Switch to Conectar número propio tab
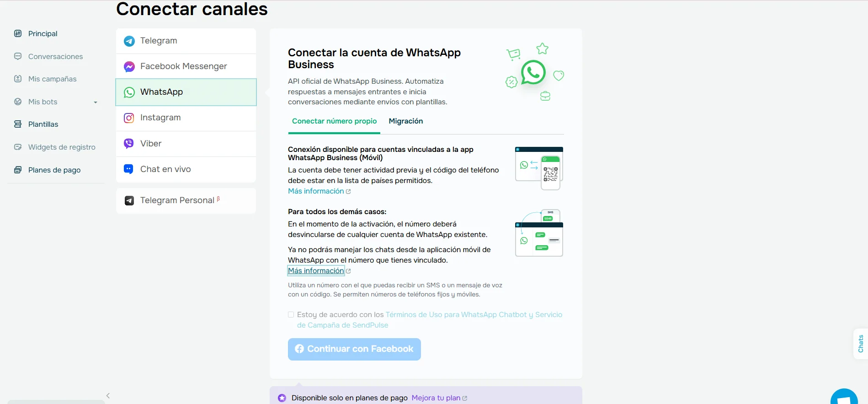Image resolution: width=868 pixels, height=404 pixels. click(334, 121)
